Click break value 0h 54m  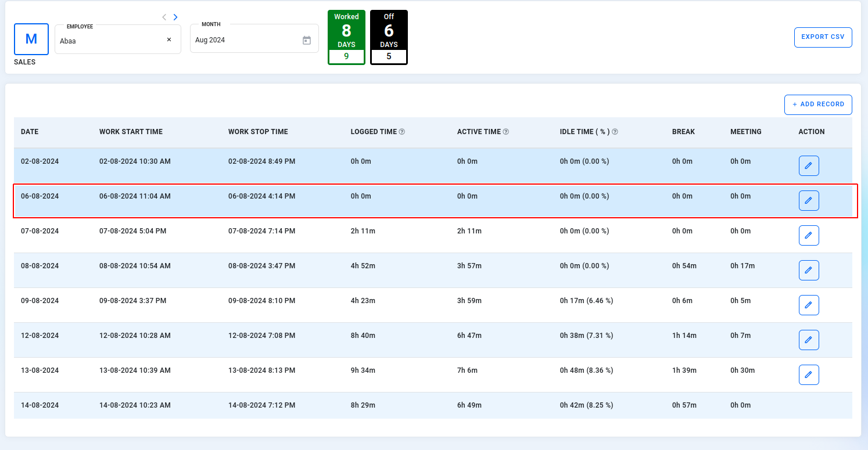(684, 266)
